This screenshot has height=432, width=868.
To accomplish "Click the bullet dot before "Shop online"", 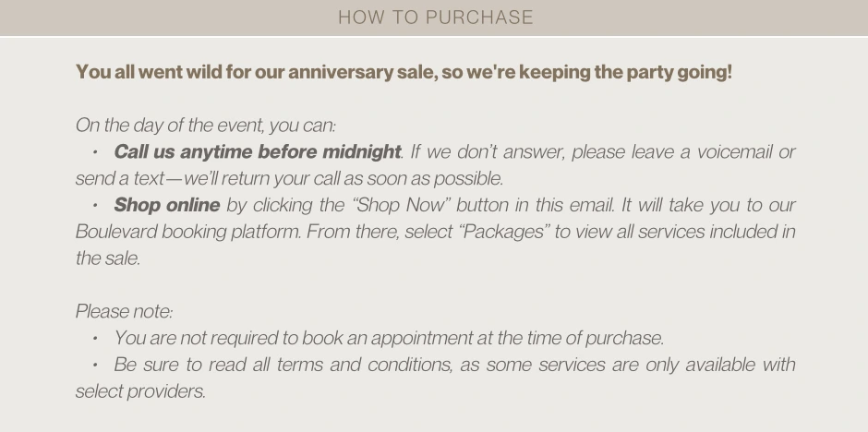I will pyautogui.click(x=95, y=205).
